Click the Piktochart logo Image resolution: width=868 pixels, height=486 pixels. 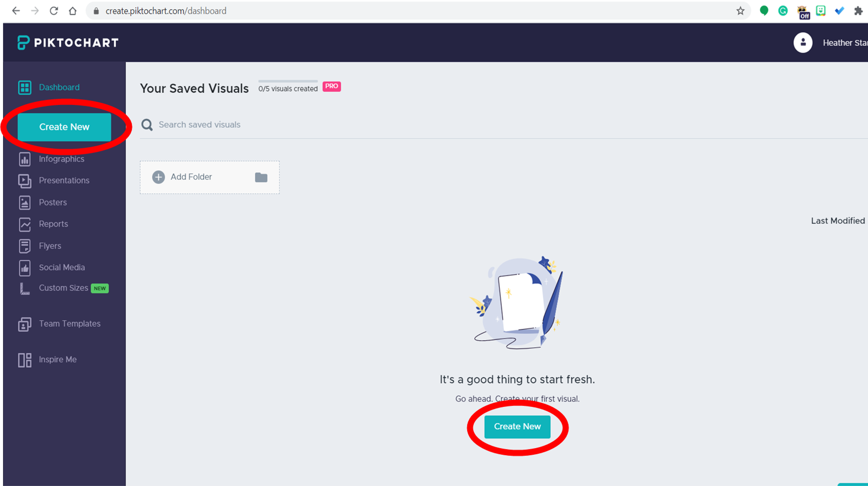coord(68,43)
